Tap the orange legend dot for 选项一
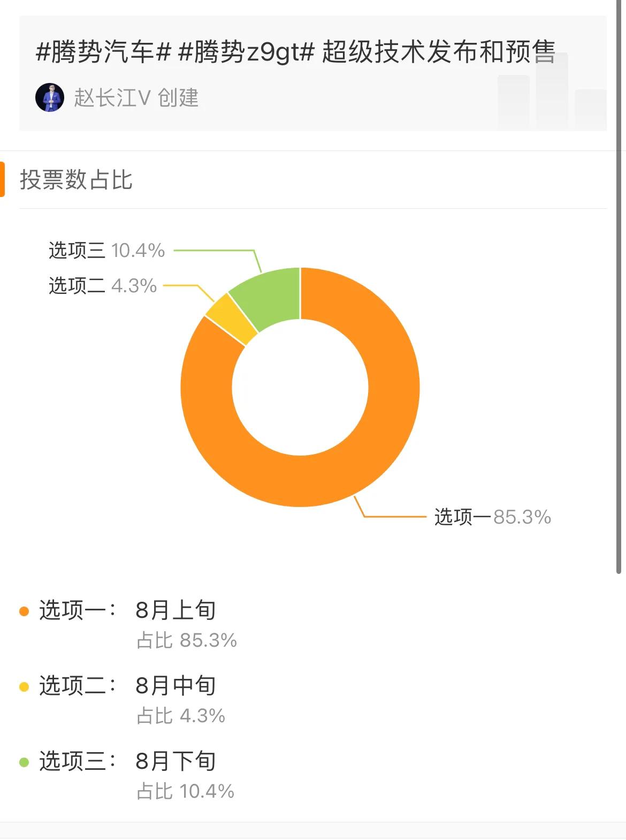Image resolution: width=626 pixels, height=840 pixels. pos(24,611)
